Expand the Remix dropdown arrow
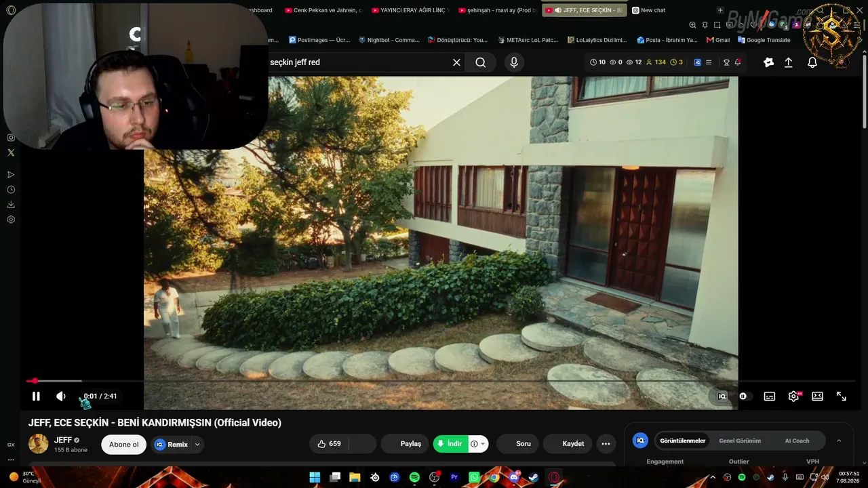The height and width of the screenshot is (488, 868). tap(197, 445)
